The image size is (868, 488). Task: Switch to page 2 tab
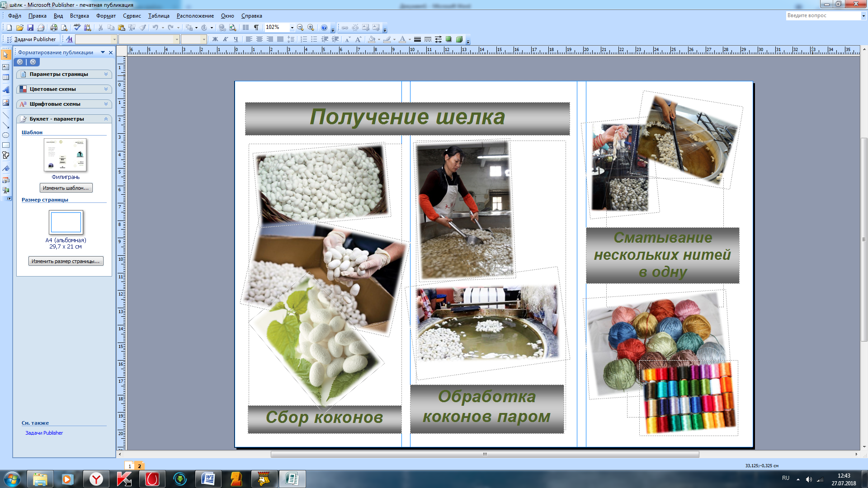pos(139,466)
